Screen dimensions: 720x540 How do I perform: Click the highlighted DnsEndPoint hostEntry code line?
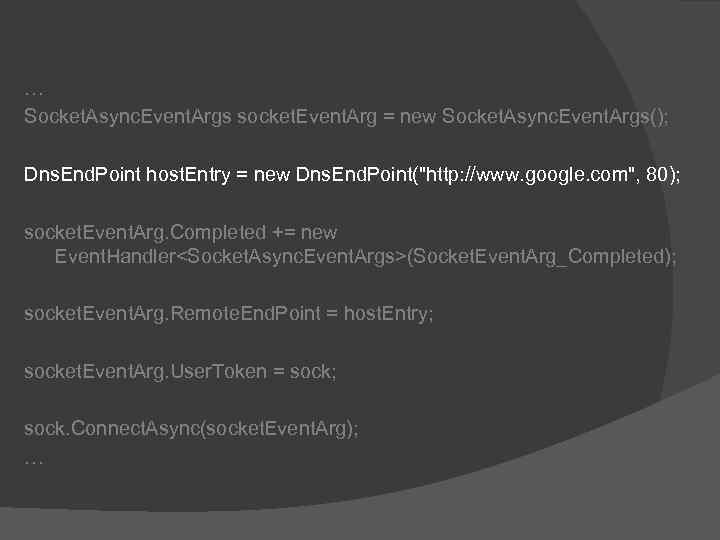[x=352, y=175]
